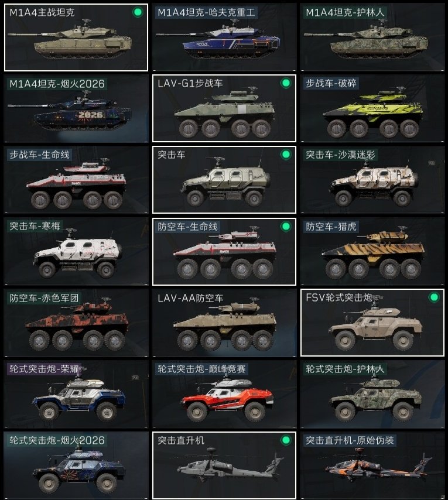Select the 轮式突击炮-烟火2026 skin card
The width and height of the screenshot is (448, 500).
(x=76, y=465)
